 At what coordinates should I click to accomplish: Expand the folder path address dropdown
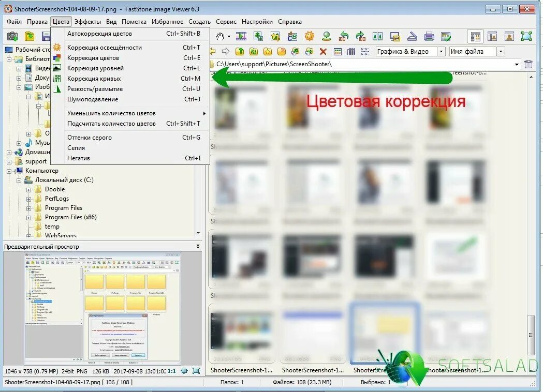pyautogui.click(x=517, y=64)
